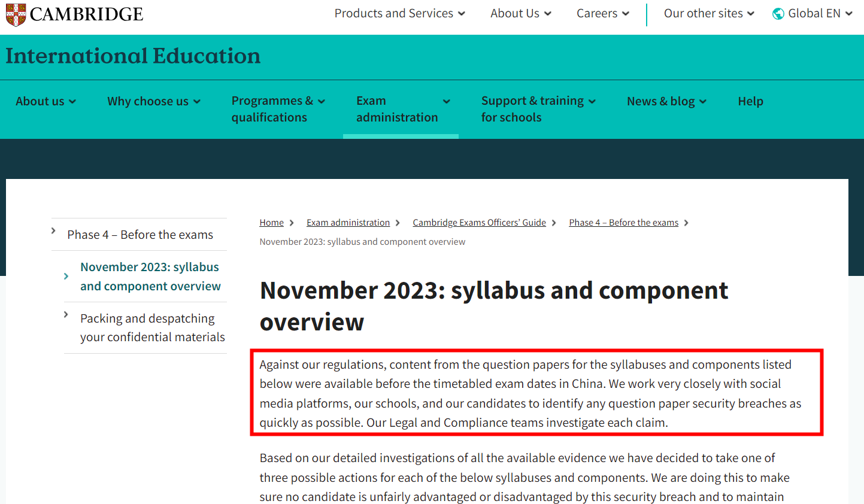Open the About us teal navigation menu
The height and width of the screenshot is (504, 864).
(46, 101)
